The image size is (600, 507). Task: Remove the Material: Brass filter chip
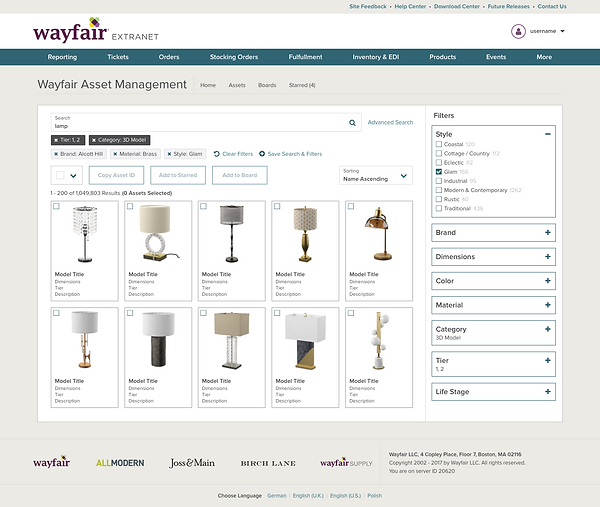click(115, 154)
